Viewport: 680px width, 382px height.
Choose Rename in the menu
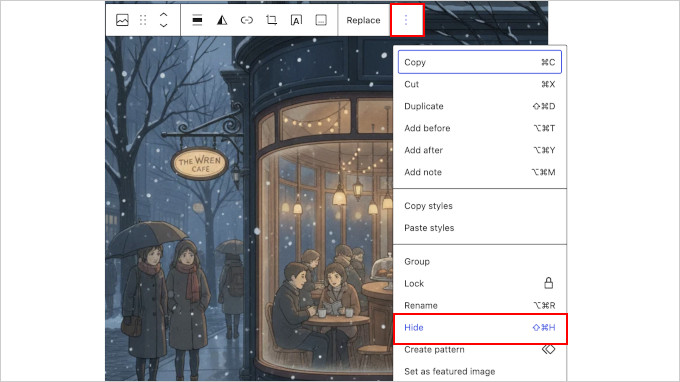pos(480,305)
